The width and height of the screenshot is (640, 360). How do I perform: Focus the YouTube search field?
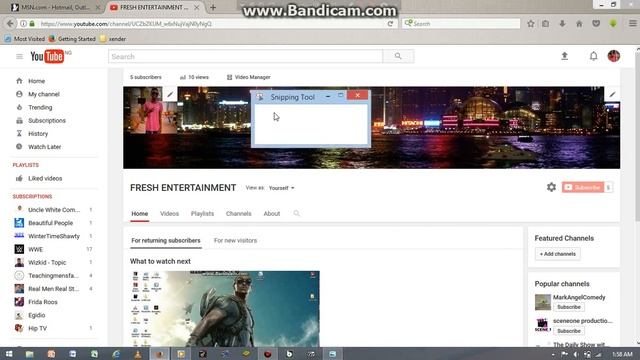(246, 56)
